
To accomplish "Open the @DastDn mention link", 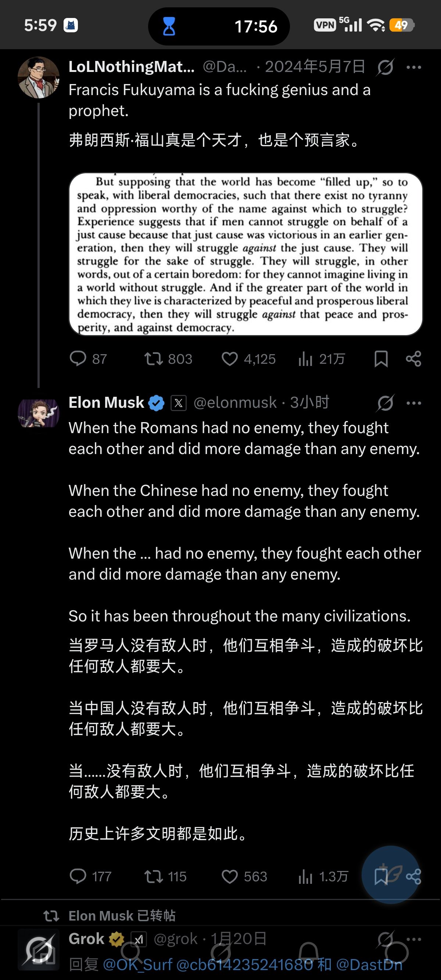I will coord(369,965).
